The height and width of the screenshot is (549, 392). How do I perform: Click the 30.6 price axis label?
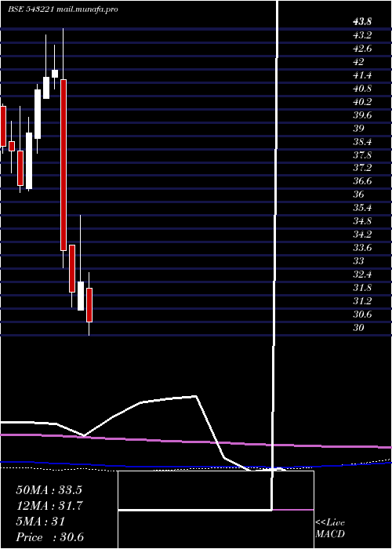pyautogui.click(x=362, y=314)
